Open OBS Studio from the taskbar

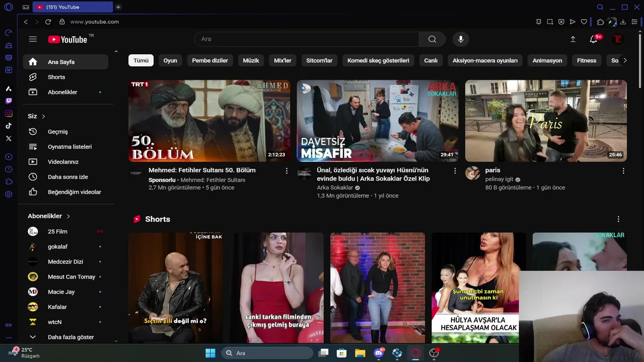[434, 353]
